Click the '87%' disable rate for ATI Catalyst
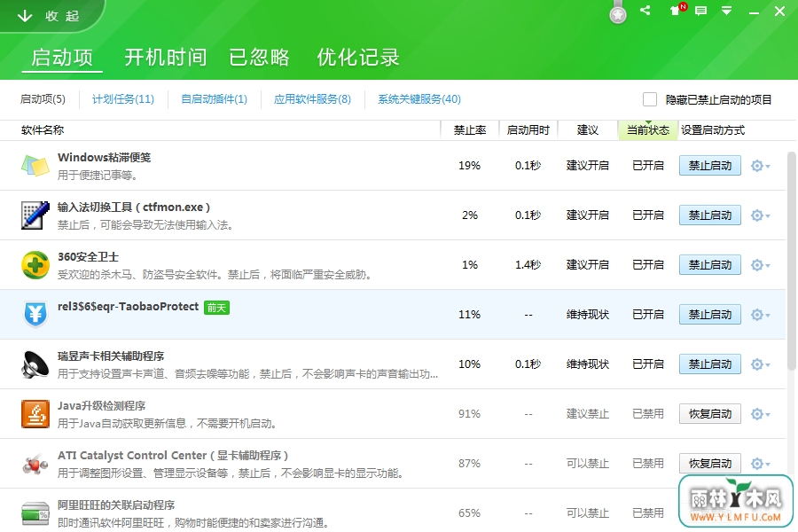Screen dimensions: 798x532 469,463
